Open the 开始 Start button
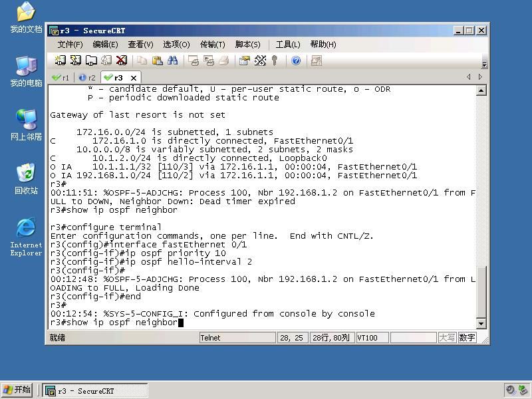The image size is (532, 399). (x=17, y=390)
